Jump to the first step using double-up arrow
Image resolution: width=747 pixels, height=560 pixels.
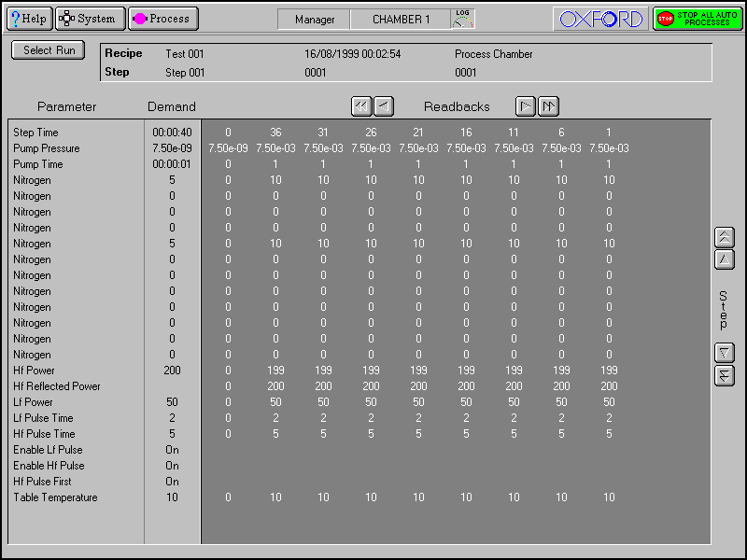pos(724,237)
